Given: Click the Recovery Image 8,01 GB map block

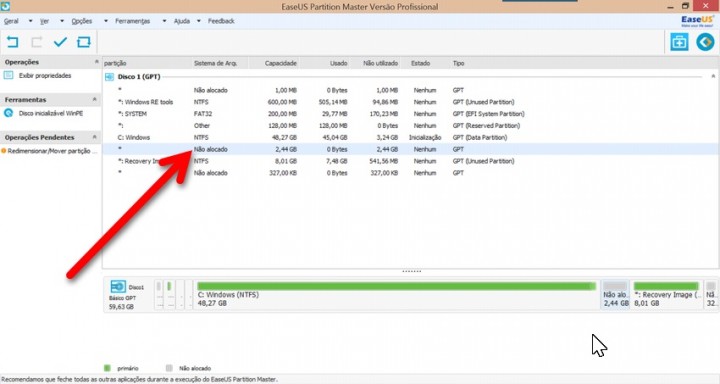Looking at the screenshot, I should (x=667, y=294).
